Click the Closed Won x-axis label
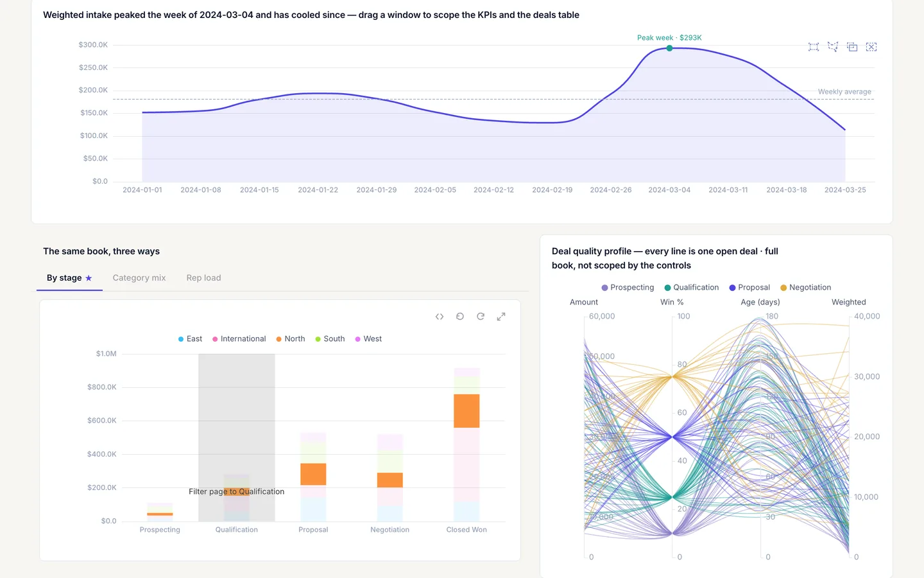 (x=466, y=530)
